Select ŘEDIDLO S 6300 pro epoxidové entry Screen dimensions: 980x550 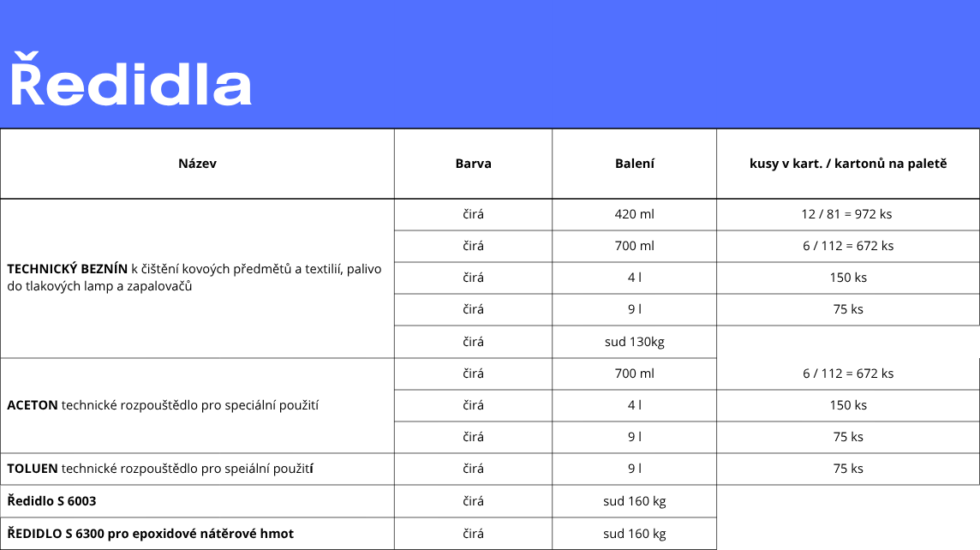150,534
